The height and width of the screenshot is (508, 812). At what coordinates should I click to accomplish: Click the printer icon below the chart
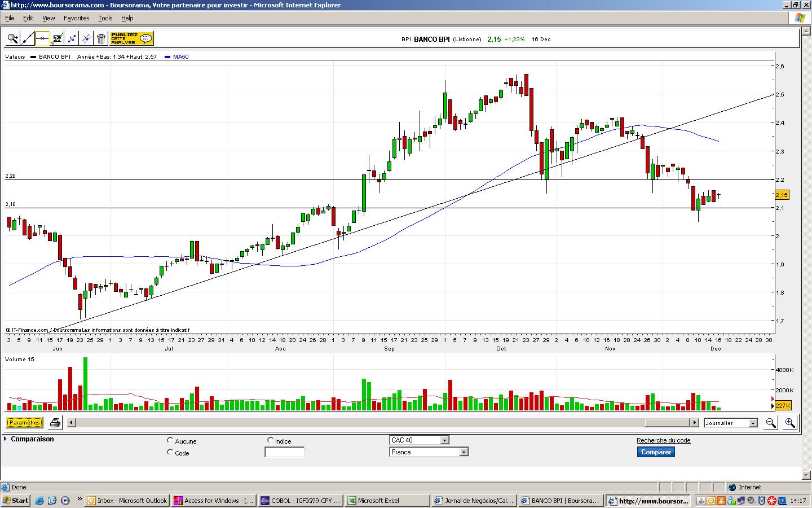[x=55, y=422]
